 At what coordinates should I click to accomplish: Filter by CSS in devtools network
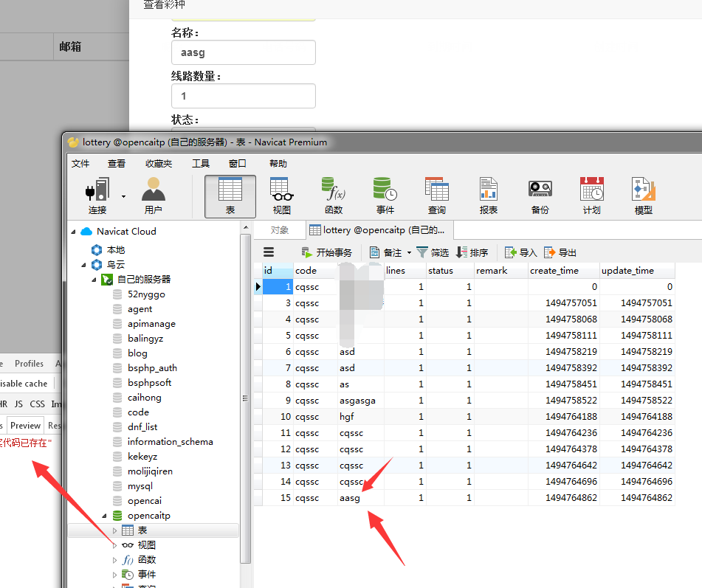37,404
